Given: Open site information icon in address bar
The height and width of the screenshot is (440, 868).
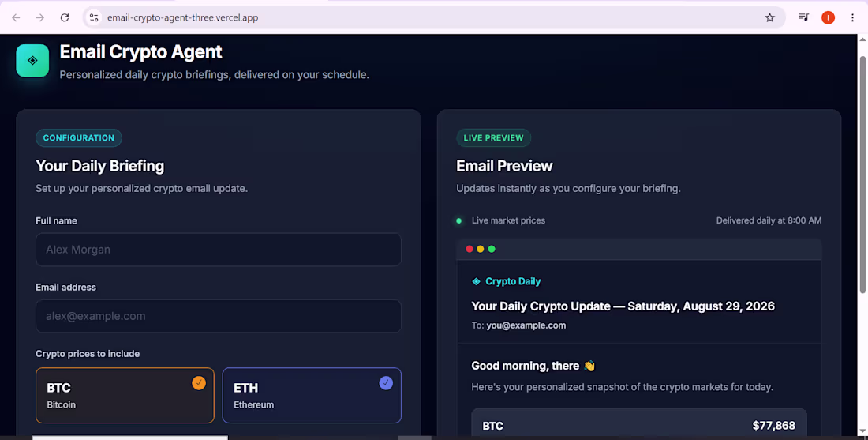Looking at the screenshot, I should [94, 17].
